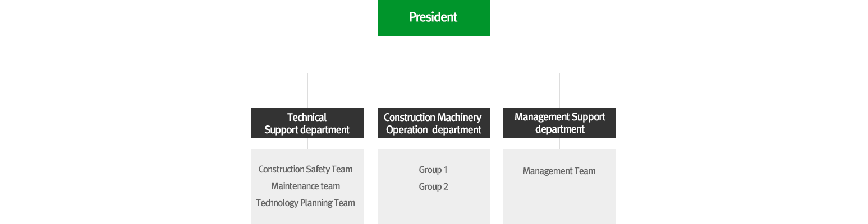Image resolution: width=868 pixels, height=224 pixels.
Task: Click the green President box
Action: [x=434, y=17]
